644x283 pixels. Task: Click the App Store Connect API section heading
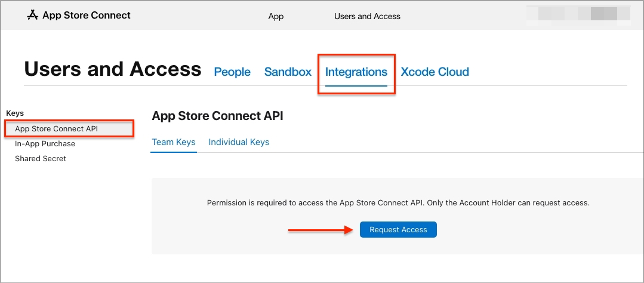[x=218, y=116]
